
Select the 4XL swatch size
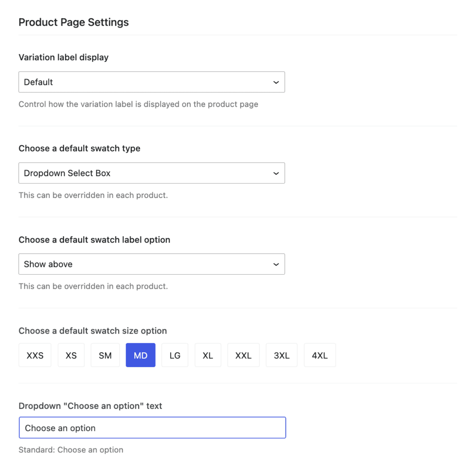pyautogui.click(x=320, y=355)
